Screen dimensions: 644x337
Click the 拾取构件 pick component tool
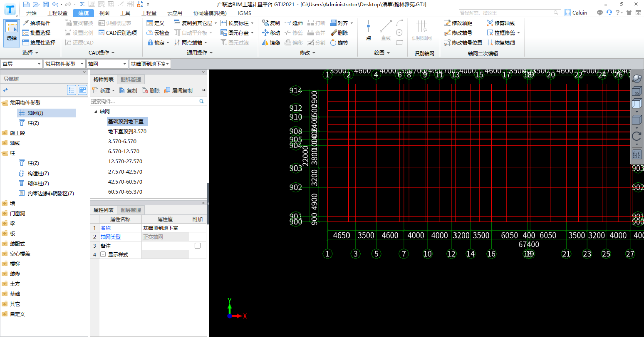click(37, 23)
